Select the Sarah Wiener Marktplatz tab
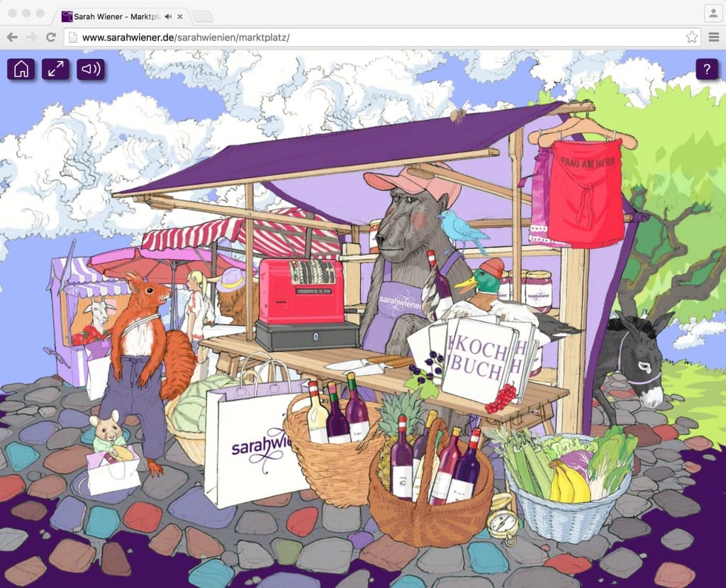Screen dimensions: 726x588 (113, 16)
